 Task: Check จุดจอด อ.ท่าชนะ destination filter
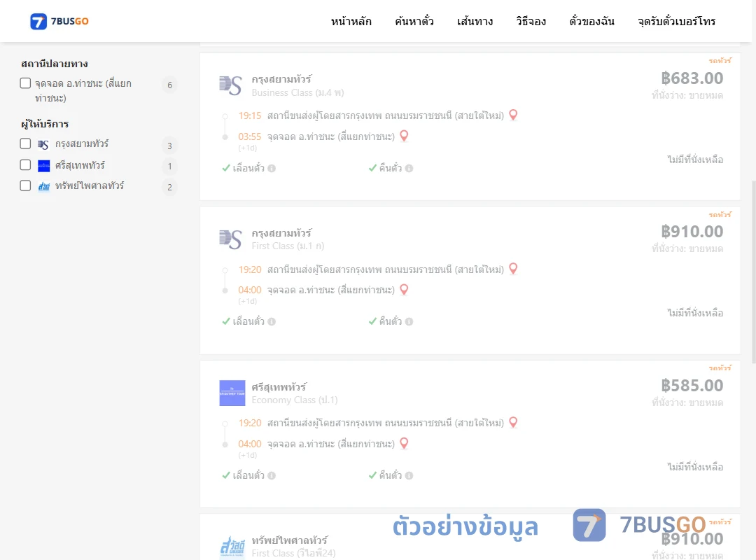[26, 83]
